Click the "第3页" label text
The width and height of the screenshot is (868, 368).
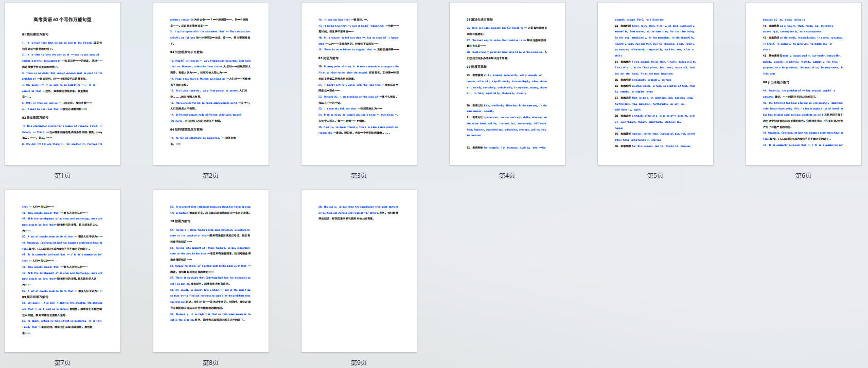coord(359,176)
